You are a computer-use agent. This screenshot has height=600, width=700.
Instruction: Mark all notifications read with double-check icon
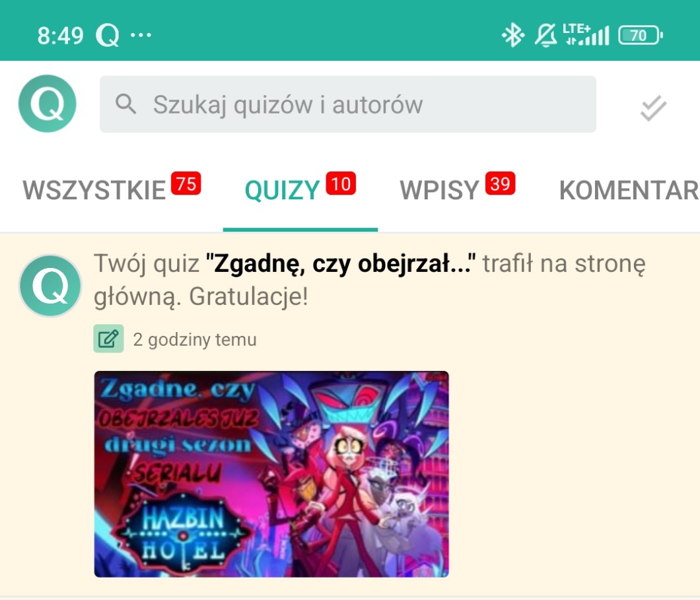tap(653, 108)
